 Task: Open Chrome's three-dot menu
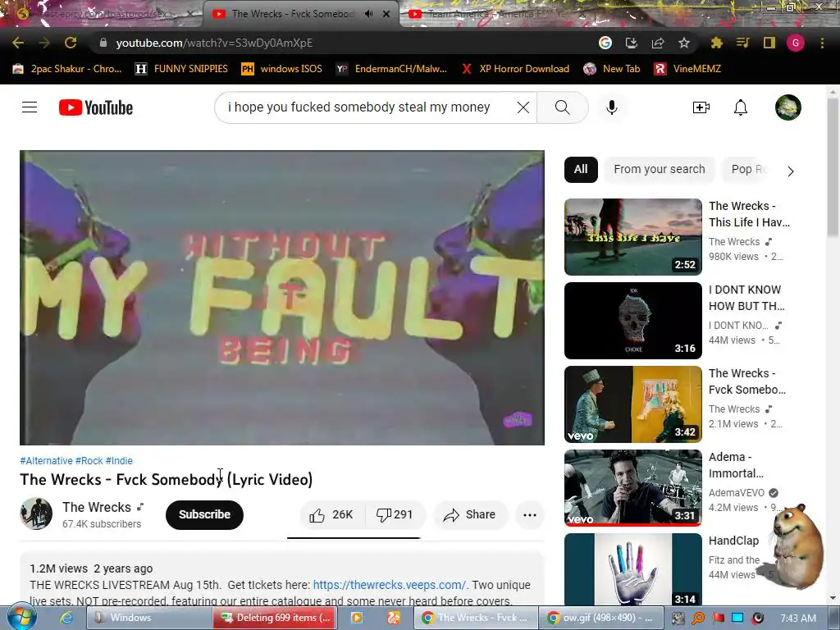pyautogui.click(x=822, y=43)
